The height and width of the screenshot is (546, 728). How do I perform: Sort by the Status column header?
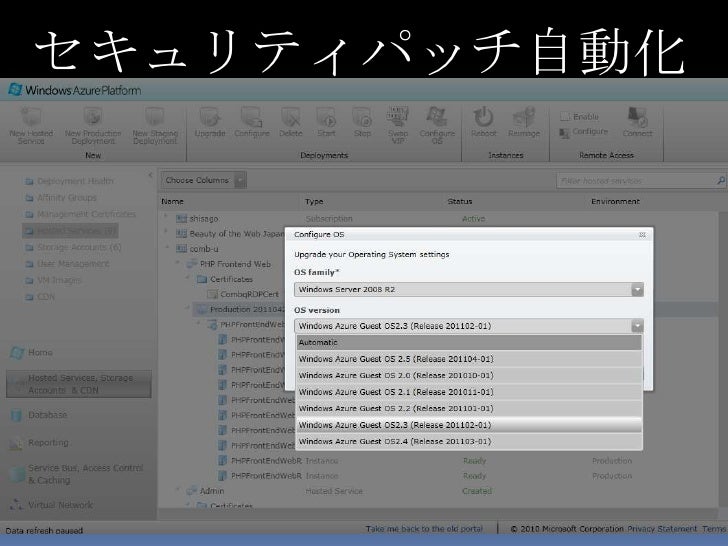(x=460, y=202)
